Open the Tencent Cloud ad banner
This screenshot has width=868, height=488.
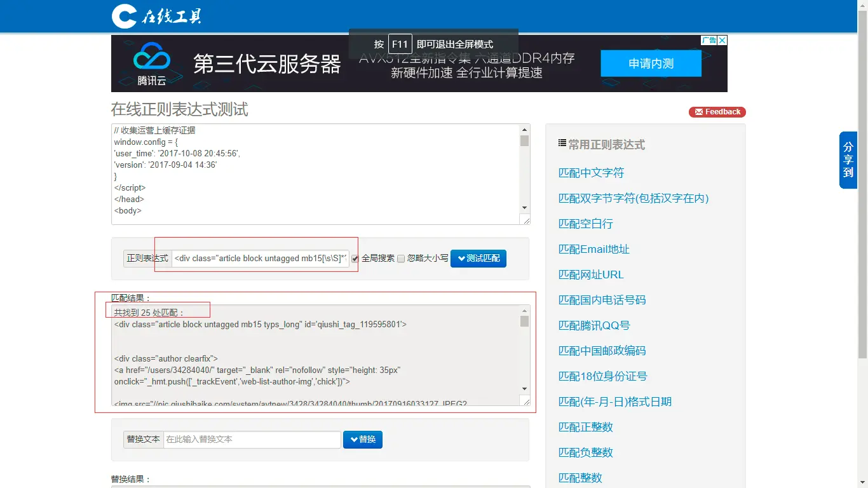419,64
